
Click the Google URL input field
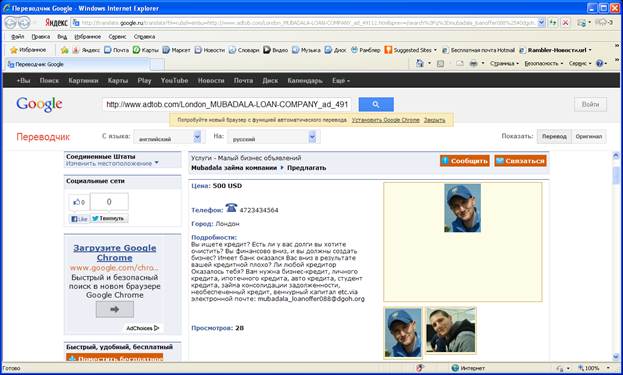(x=226, y=104)
